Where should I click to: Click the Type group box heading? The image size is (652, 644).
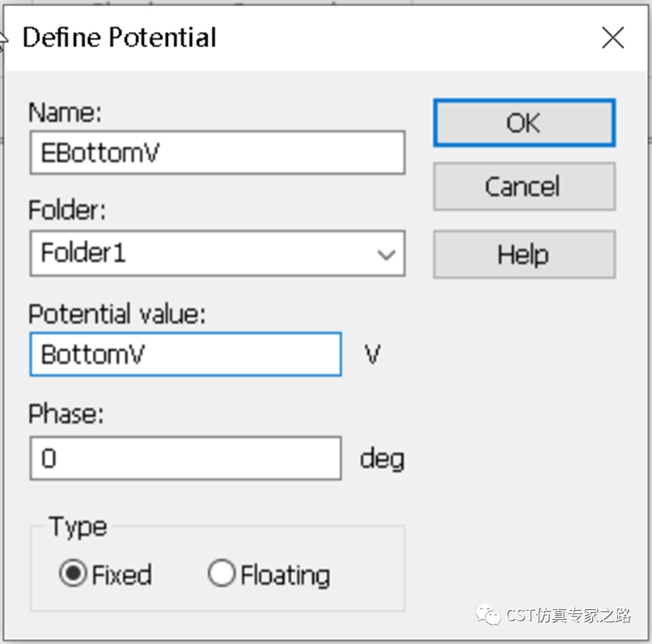pos(78,527)
